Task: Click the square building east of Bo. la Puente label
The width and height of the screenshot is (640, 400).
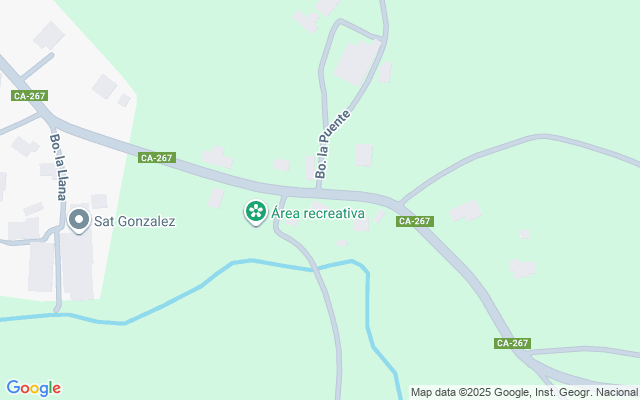Action: pyautogui.click(x=363, y=155)
